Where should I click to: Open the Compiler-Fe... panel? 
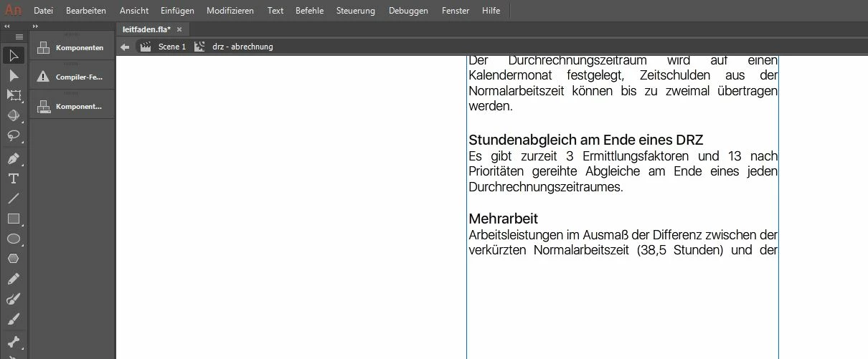tap(72, 76)
